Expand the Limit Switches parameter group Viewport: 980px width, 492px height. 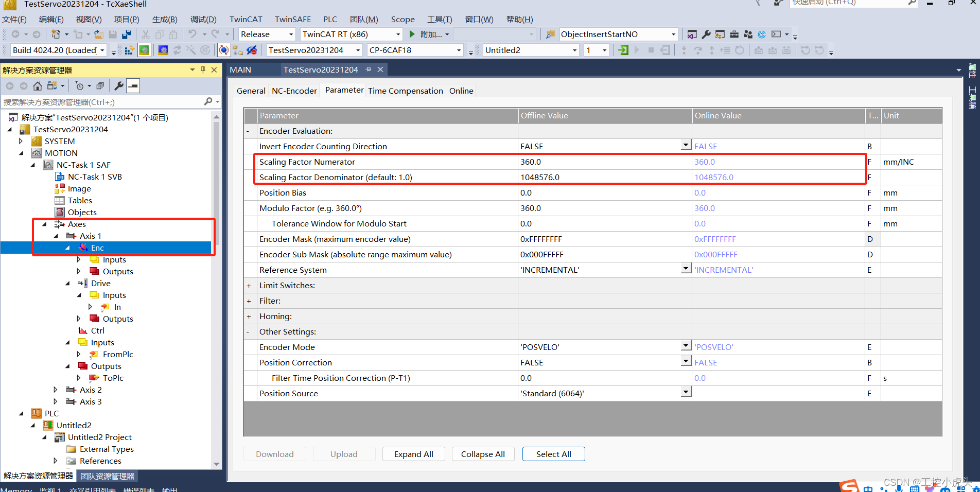click(x=249, y=286)
